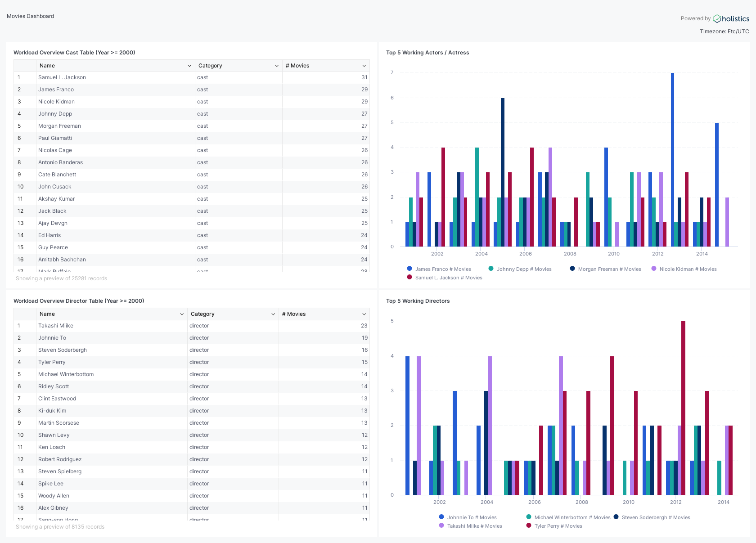
Task: Select the Nicole Kidman name cell
Action: (115, 102)
